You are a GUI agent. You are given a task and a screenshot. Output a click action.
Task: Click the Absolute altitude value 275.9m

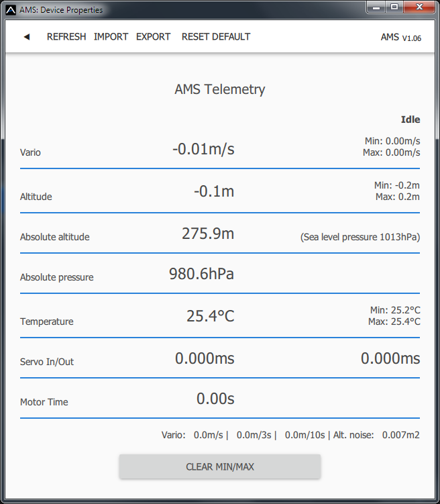pos(208,234)
